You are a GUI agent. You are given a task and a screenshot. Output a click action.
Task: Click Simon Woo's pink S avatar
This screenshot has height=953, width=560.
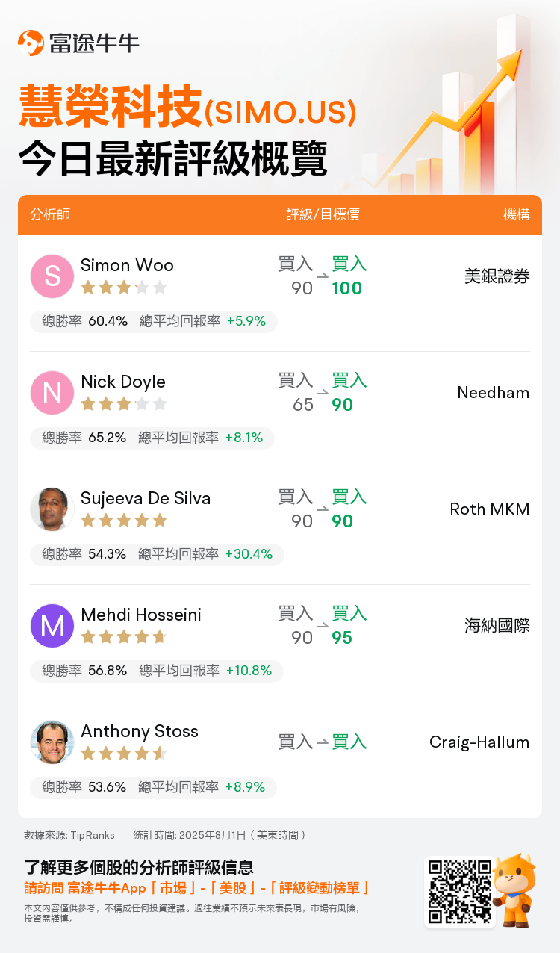pyautogui.click(x=52, y=276)
